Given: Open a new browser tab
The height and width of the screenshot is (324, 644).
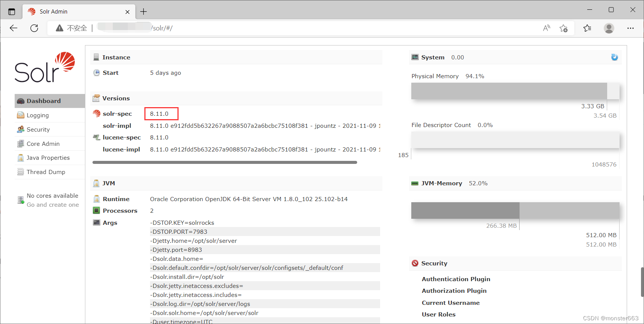Looking at the screenshot, I should point(144,12).
